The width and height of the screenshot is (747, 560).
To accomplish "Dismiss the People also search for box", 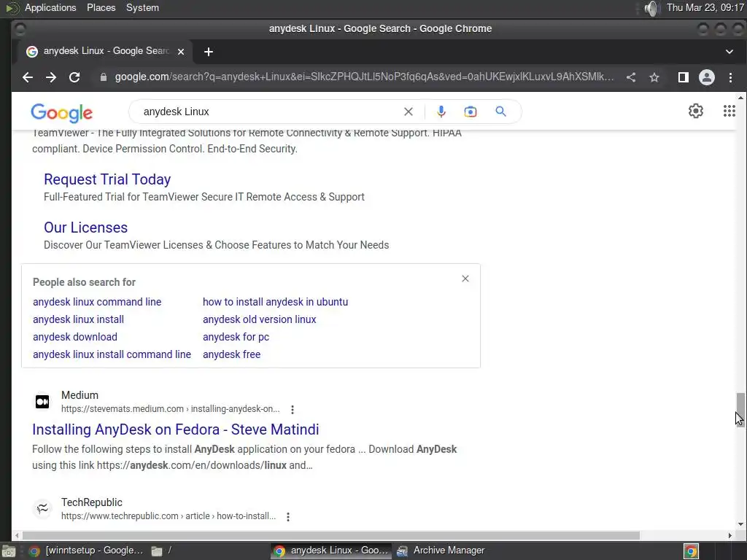I will tap(465, 279).
